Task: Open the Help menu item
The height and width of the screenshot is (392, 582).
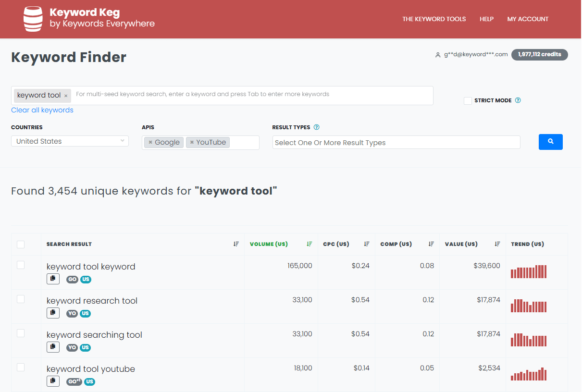Action: click(486, 19)
